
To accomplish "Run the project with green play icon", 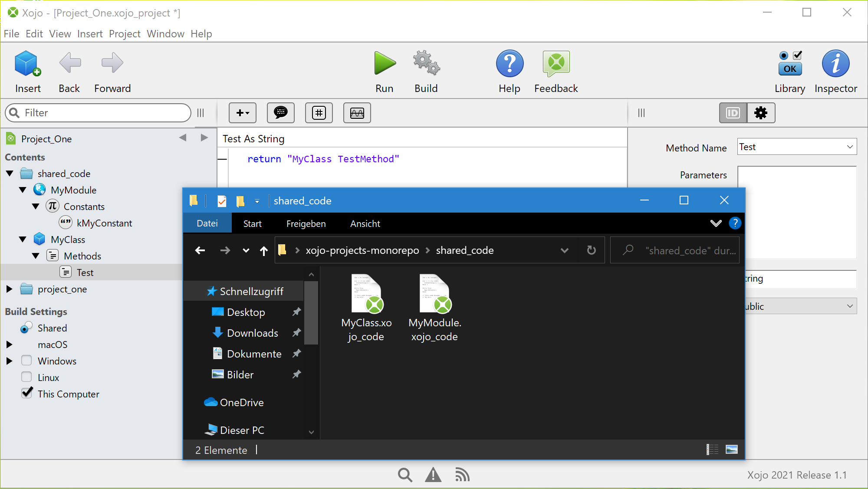I will pyautogui.click(x=385, y=63).
